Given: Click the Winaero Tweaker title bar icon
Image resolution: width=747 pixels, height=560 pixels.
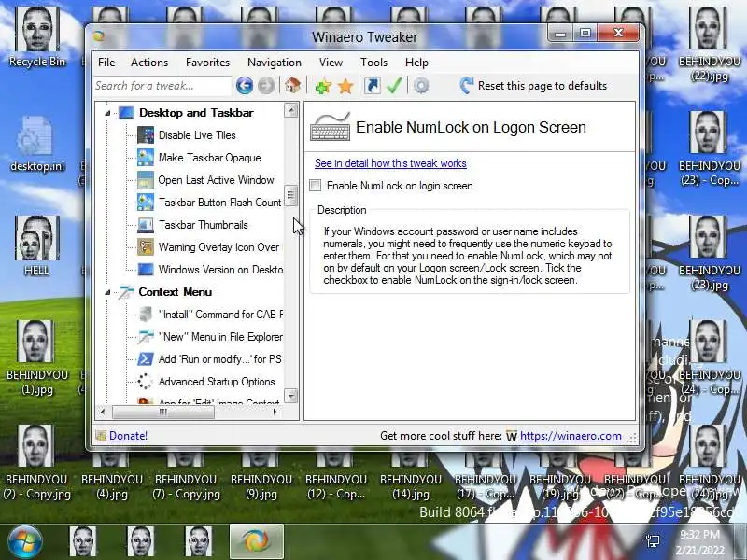Looking at the screenshot, I should point(99,36).
